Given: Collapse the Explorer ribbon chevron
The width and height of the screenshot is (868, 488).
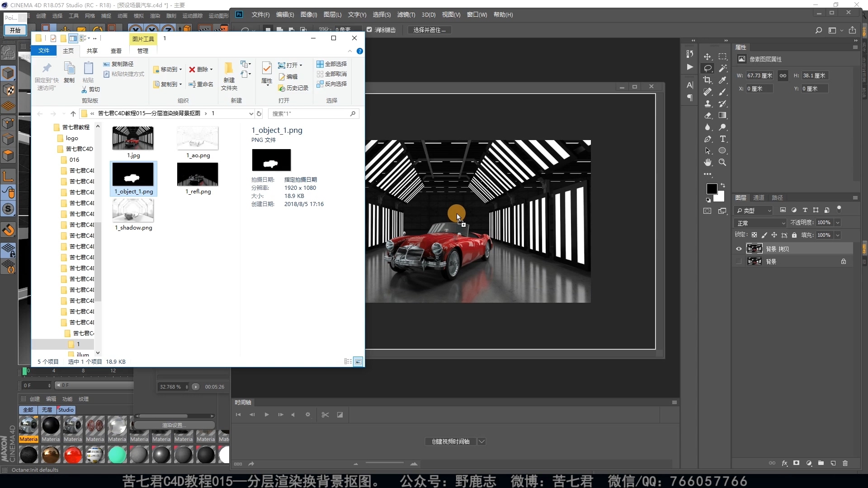Looking at the screenshot, I should 349,51.
